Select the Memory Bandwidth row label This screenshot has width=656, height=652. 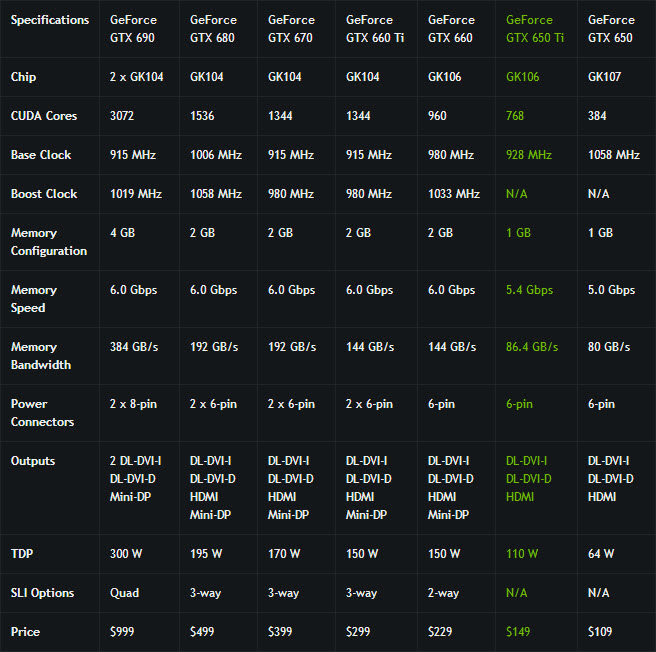(x=41, y=356)
